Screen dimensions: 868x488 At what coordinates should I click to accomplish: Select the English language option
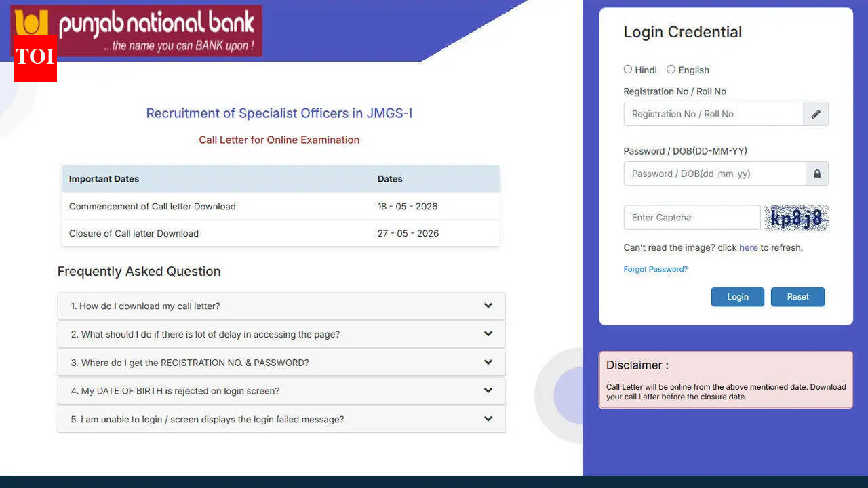click(x=671, y=69)
